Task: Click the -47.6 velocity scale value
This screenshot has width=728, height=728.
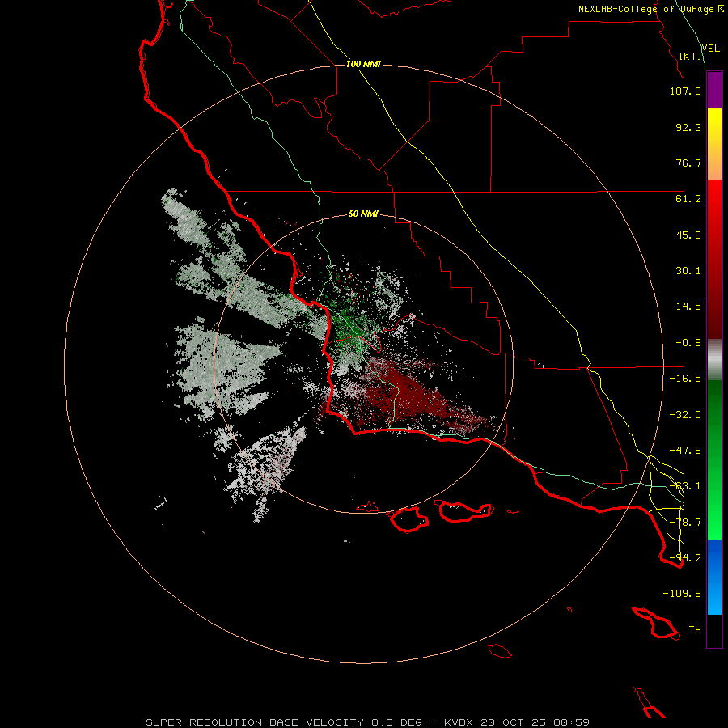Action: click(685, 451)
